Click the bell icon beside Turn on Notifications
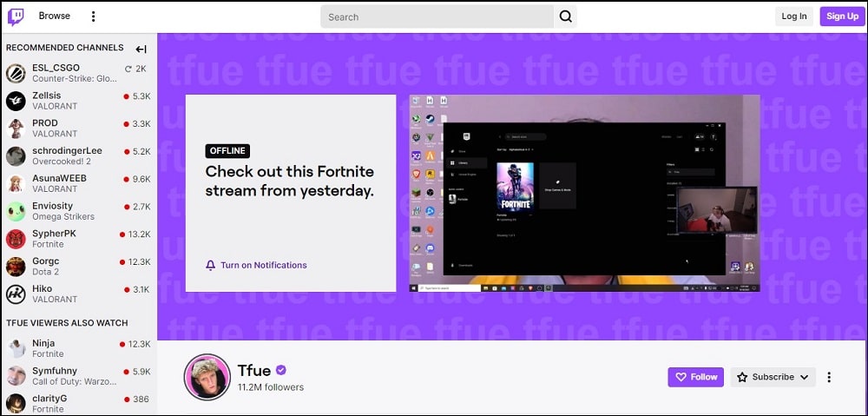Image resolution: width=868 pixels, height=416 pixels. point(210,266)
